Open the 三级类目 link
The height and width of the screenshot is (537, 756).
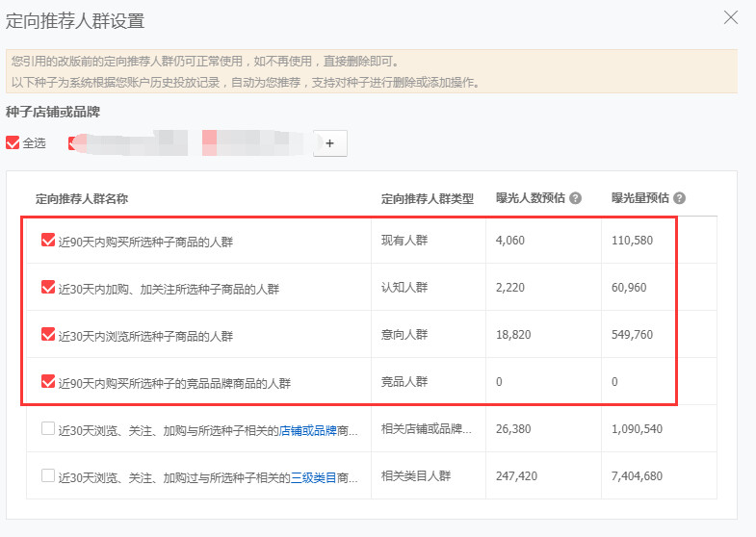coord(313,476)
